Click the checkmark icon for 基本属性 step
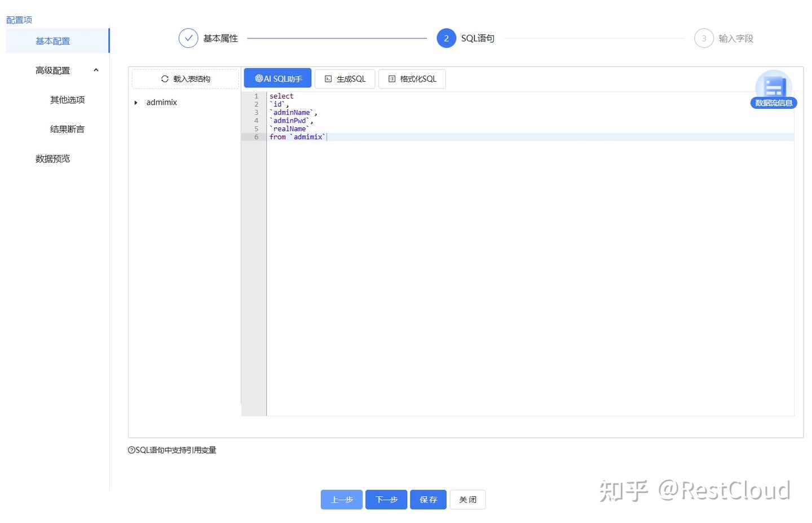 coord(188,38)
